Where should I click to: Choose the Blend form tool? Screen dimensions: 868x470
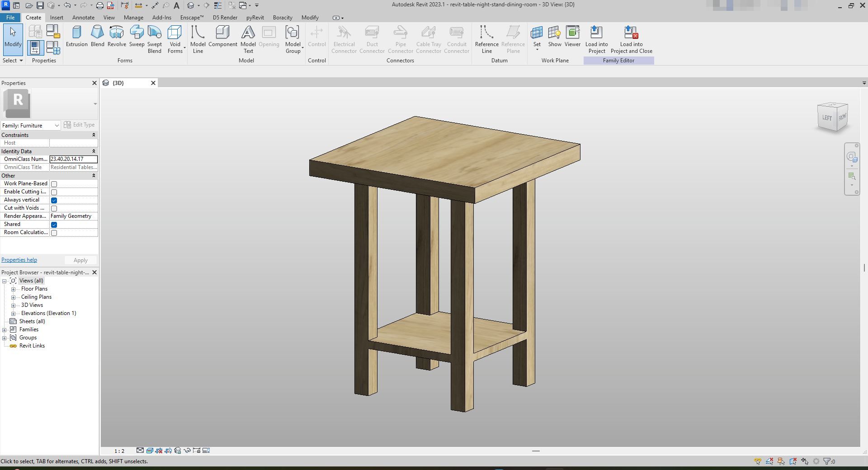tap(97, 36)
